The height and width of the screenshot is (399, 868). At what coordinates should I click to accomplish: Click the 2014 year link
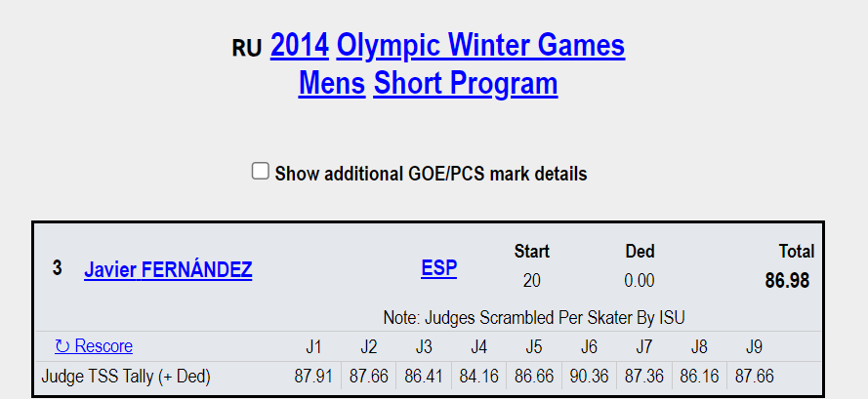click(x=299, y=46)
